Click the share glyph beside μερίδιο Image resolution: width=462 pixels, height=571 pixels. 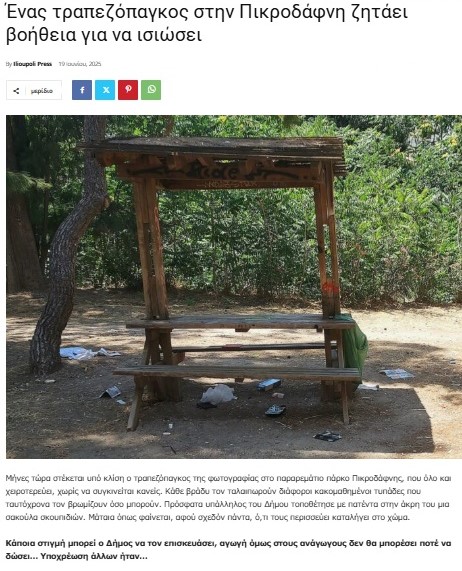point(16,91)
